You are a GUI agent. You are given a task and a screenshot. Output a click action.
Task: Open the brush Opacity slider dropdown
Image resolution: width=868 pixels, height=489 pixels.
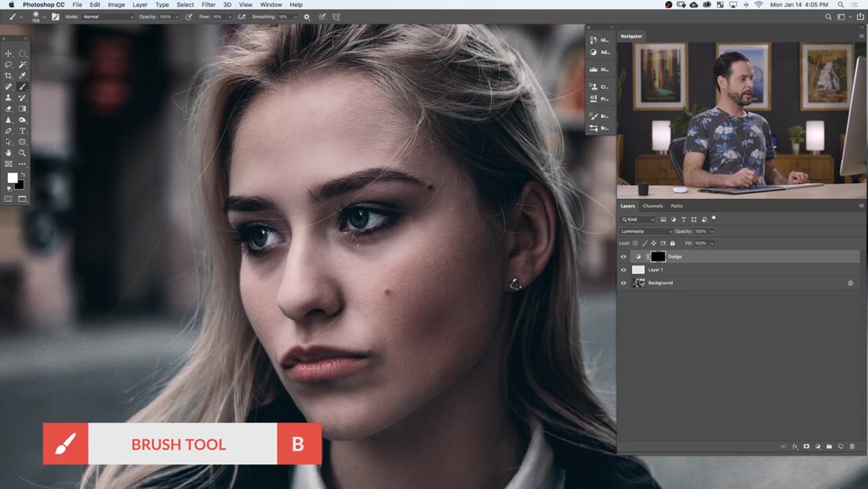[177, 17]
